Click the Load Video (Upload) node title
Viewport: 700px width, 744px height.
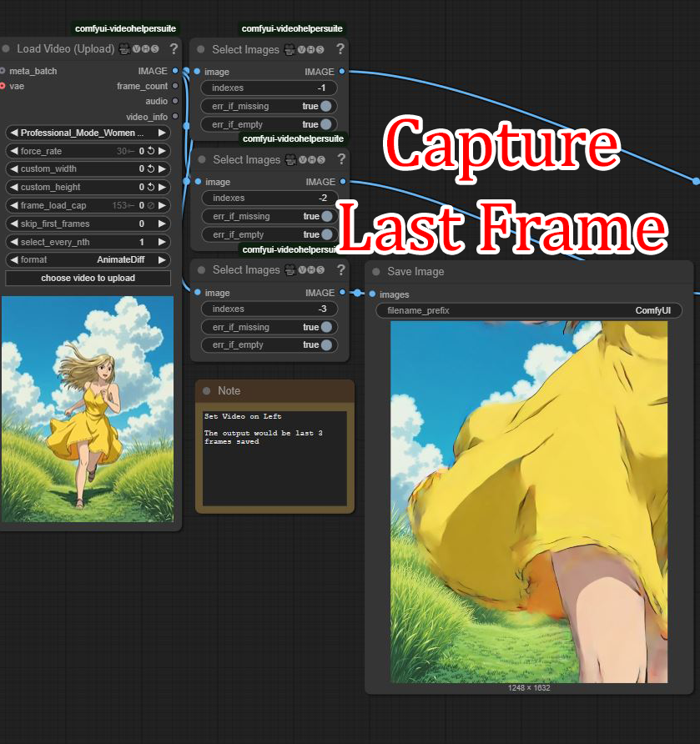point(65,48)
